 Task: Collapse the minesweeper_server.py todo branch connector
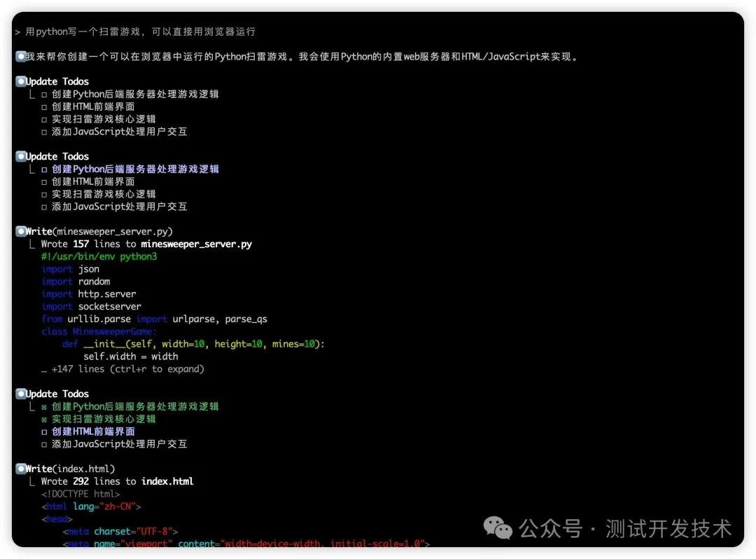31,244
